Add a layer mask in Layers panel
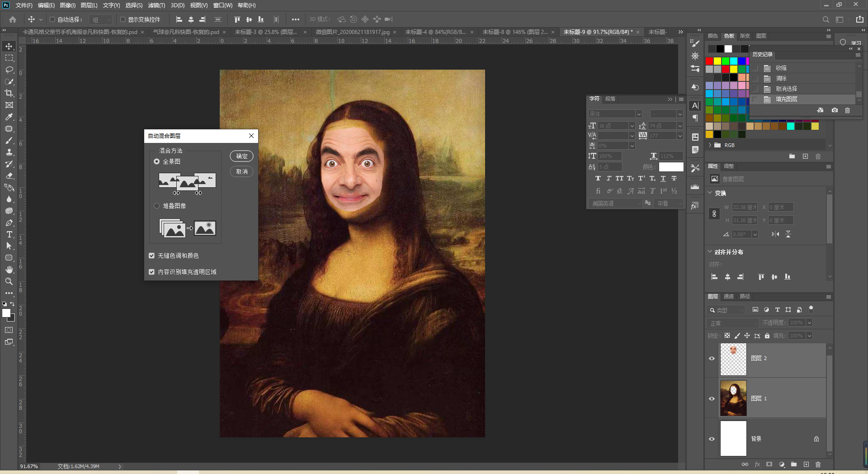 click(769, 465)
